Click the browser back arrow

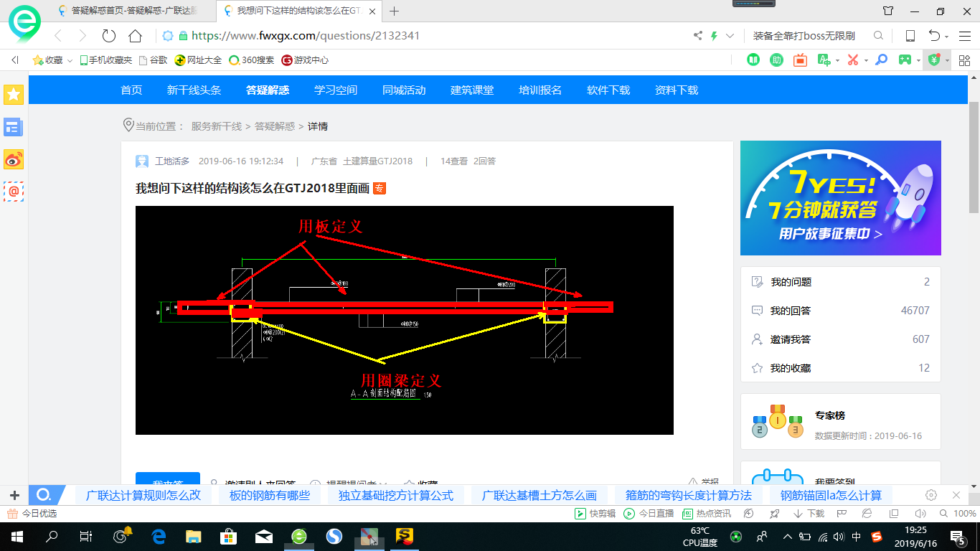pyautogui.click(x=58, y=35)
